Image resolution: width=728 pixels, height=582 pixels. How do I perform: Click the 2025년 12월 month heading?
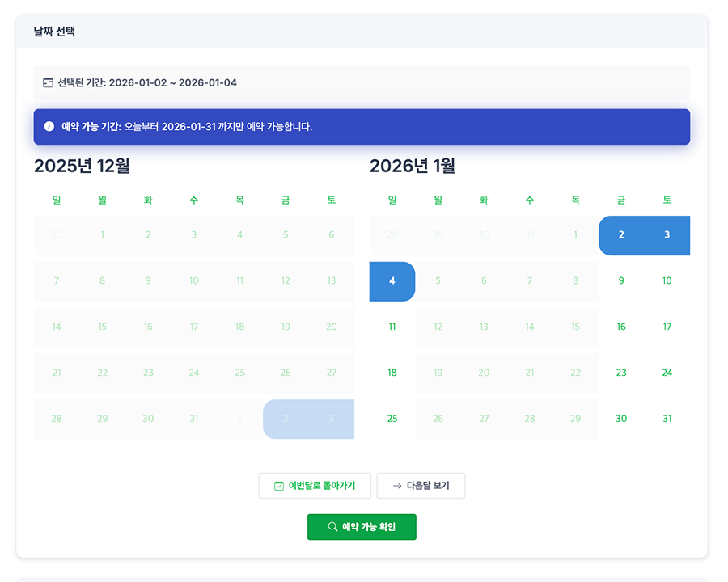coord(83,167)
